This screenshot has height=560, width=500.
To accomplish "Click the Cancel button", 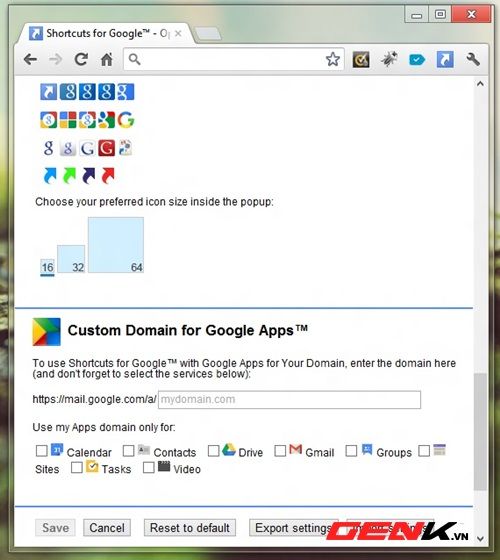I will (x=107, y=528).
